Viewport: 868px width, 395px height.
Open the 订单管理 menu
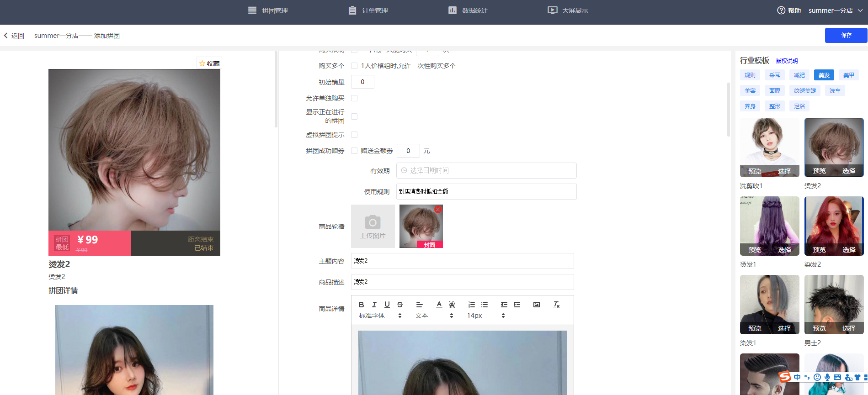[368, 11]
